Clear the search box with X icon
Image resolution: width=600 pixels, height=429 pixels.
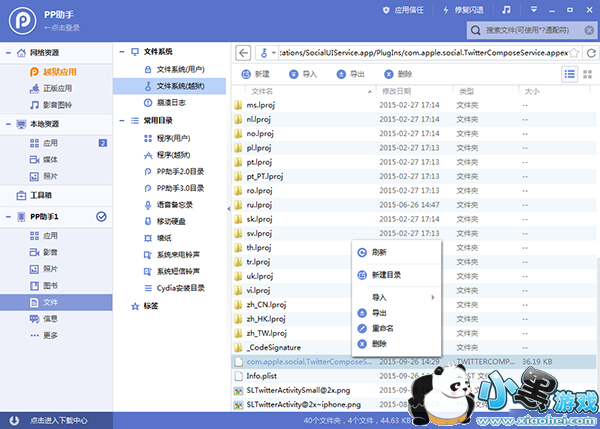coord(589,30)
